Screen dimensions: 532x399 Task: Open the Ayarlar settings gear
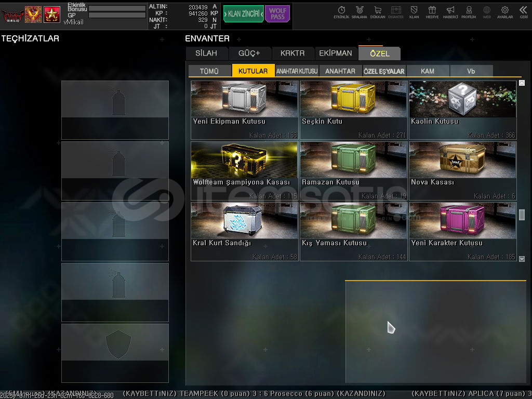[505, 12]
